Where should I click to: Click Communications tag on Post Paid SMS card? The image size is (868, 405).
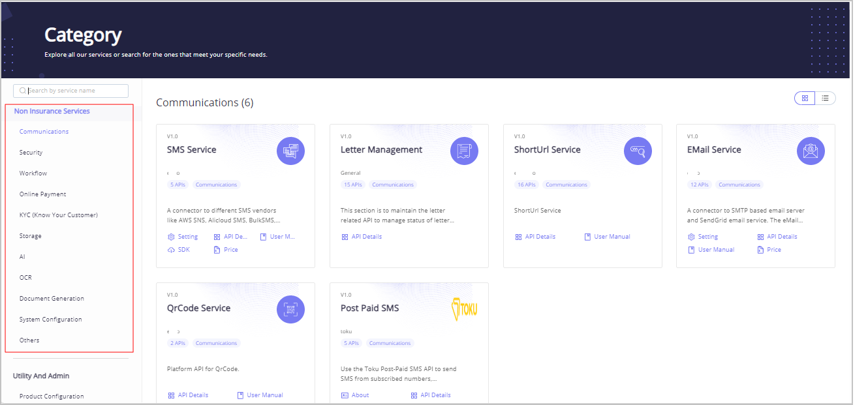pos(390,344)
